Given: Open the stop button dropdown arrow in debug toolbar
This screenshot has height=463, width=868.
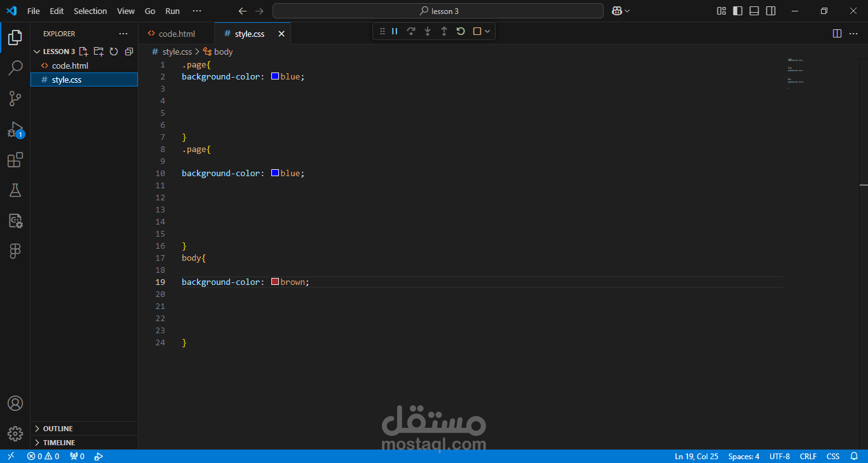Looking at the screenshot, I should tap(487, 31).
